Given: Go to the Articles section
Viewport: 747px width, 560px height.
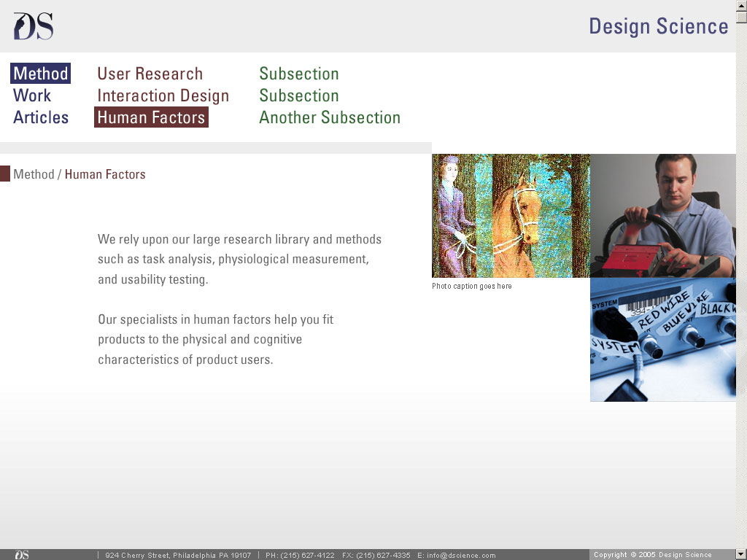Looking at the screenshot, I should (x=41, y=117).
